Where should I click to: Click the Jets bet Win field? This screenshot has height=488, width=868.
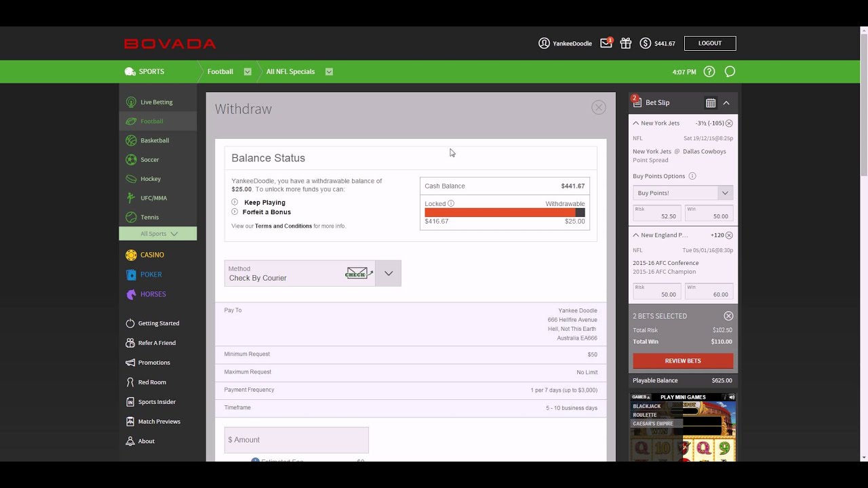[x=708, y=213]
